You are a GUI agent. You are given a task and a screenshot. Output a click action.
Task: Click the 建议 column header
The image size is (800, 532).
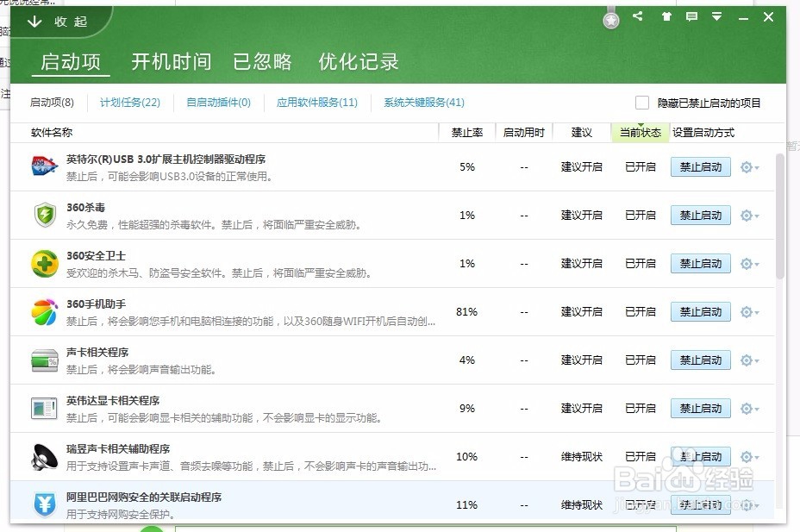pyautogui.click(x=581, y=133)
